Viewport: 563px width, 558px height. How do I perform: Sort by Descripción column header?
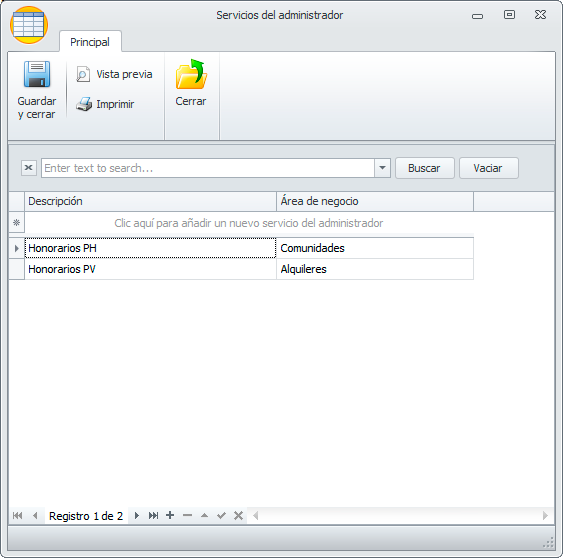150,201
